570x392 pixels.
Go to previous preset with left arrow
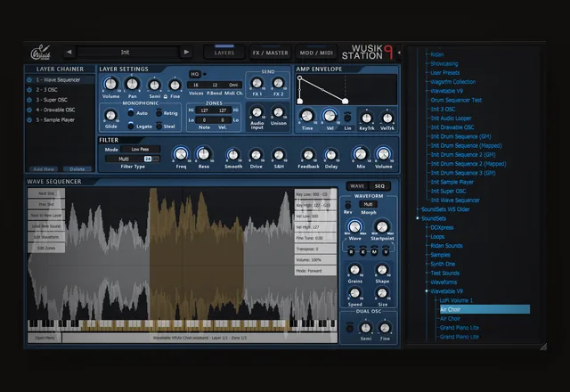click(x=69, y=52)
